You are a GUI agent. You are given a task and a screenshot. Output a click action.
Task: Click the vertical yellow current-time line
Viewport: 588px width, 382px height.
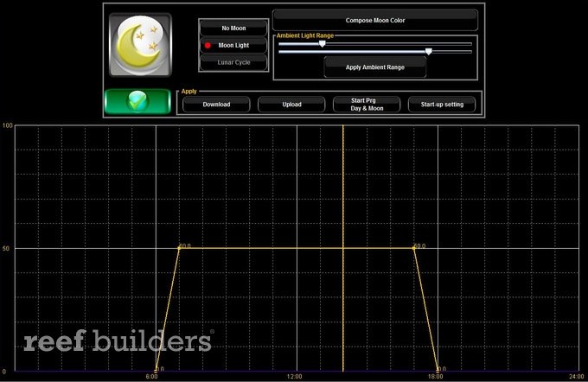[343, 247]
